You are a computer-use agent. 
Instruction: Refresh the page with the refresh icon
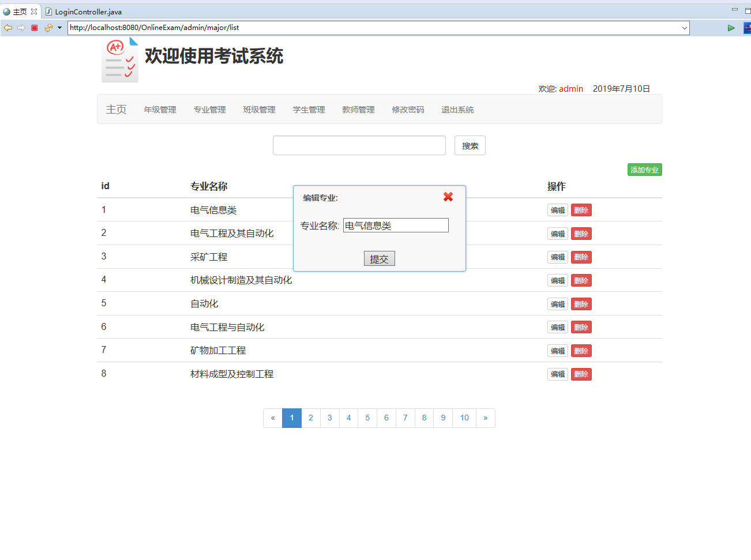(47, 27)
